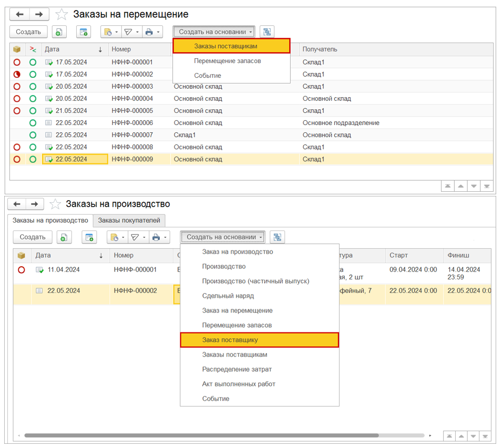Click copy document icon in top toolbar
Image resolution: width=503 pixels, height=448 pixels.
pyautogui.click(x=59, y=32)
